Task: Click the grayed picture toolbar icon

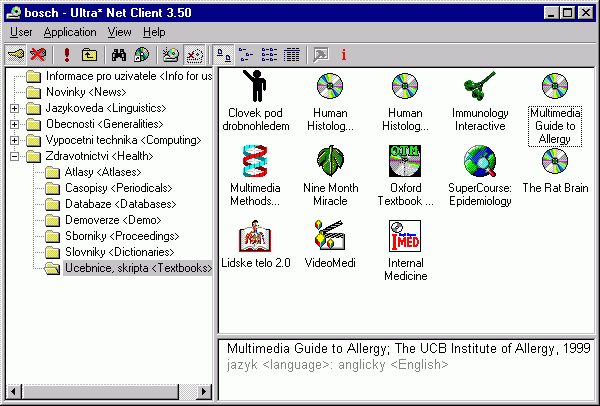Action: 321,55
